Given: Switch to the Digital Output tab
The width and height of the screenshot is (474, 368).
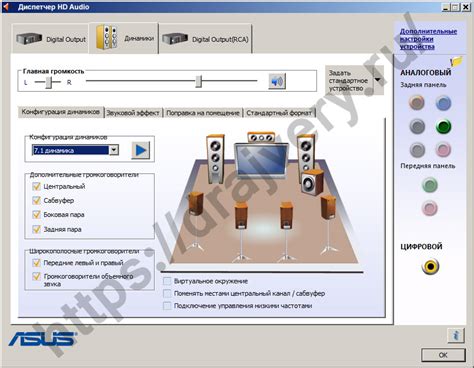Looking at the screenshot, I should coord(50,39).
